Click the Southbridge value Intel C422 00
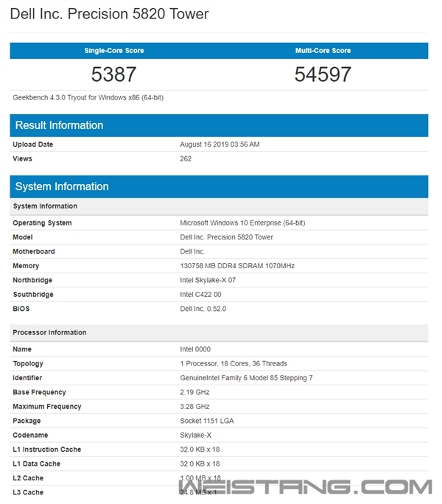 coord(200,294)
